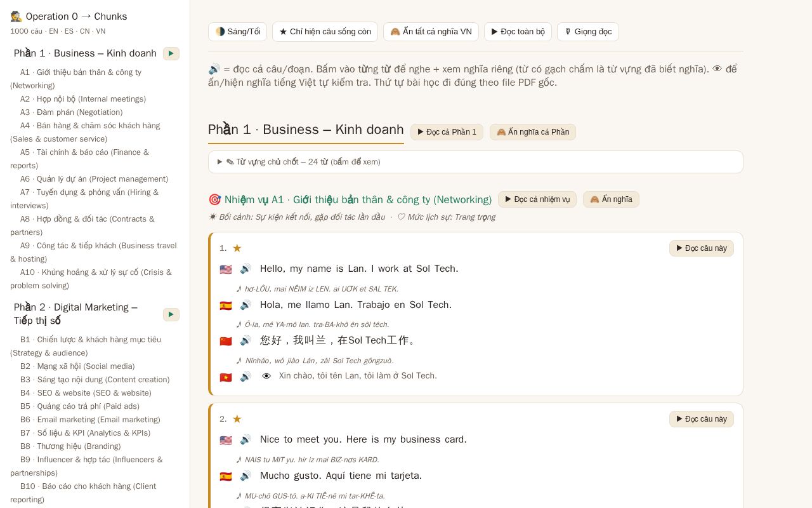
Task: Play English sentence "Hello, my name is Lan"
Action: click(x=246, y=269)
